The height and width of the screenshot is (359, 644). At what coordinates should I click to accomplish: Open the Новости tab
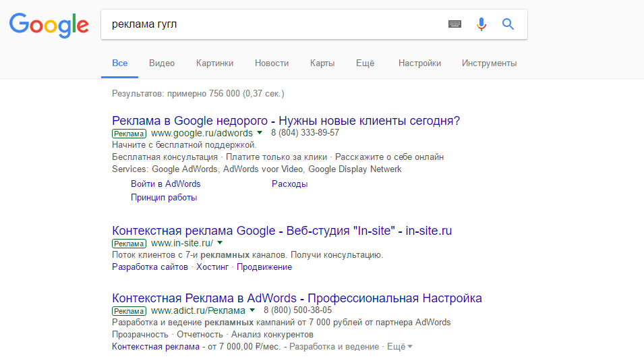272,63
